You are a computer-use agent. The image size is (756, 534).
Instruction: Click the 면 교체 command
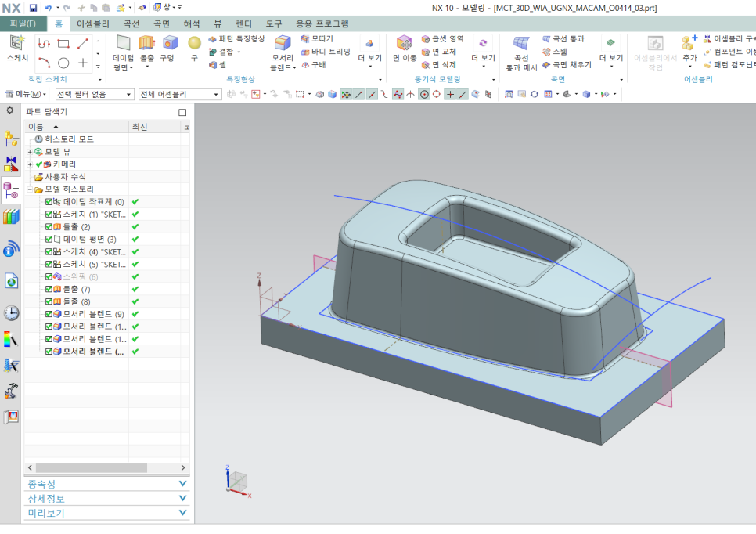click(x=438, y=52)
